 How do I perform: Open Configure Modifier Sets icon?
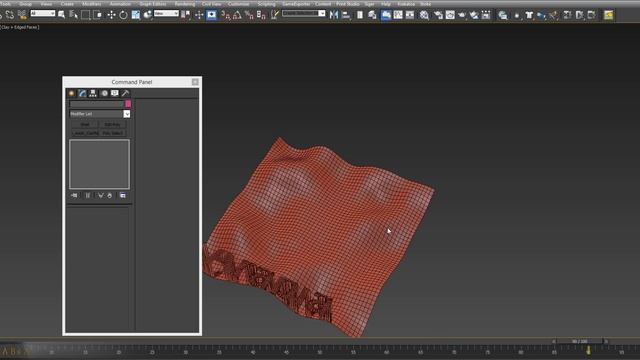(123, 196)
